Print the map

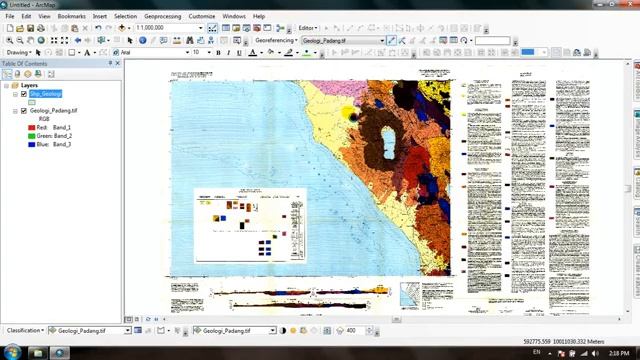tap(41, 28)
